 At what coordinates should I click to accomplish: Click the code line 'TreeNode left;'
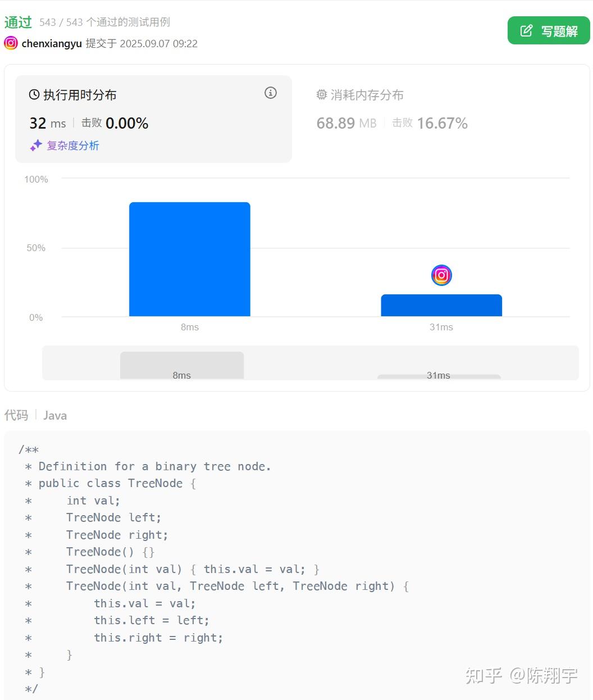[x=113, y=517]
